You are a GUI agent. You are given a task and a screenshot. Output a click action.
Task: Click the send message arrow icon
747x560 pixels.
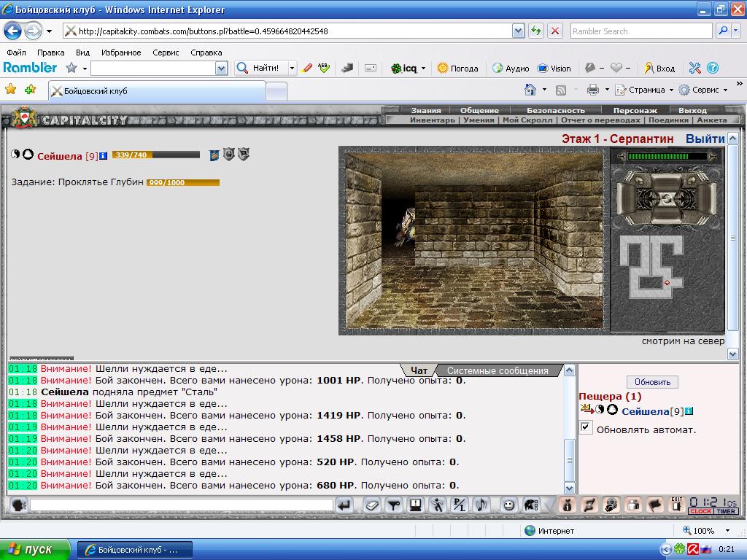344,505
